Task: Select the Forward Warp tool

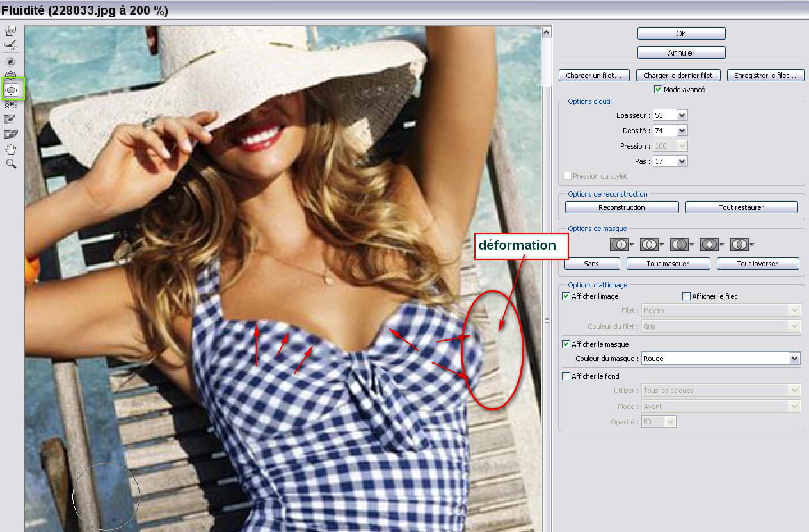Action: [11, 31]
